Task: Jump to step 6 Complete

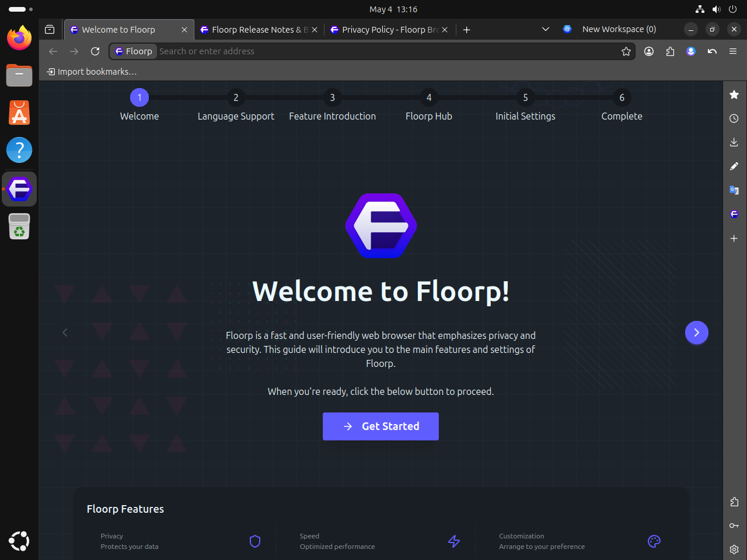Action: coord(622,97)
